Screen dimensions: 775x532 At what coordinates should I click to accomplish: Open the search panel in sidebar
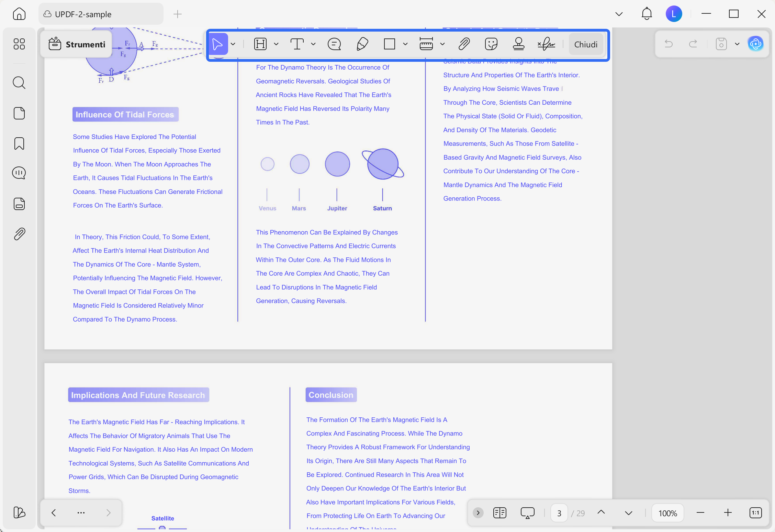coord(19,83)
